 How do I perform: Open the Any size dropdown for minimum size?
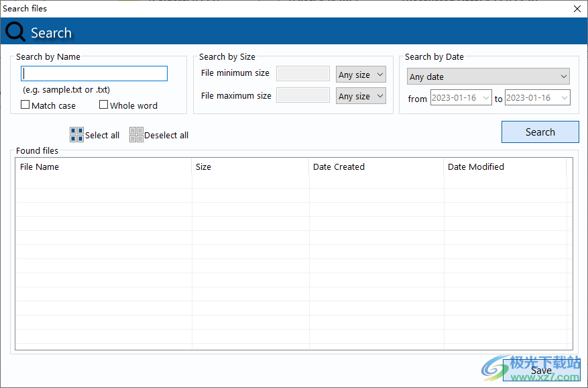point(361,74)
